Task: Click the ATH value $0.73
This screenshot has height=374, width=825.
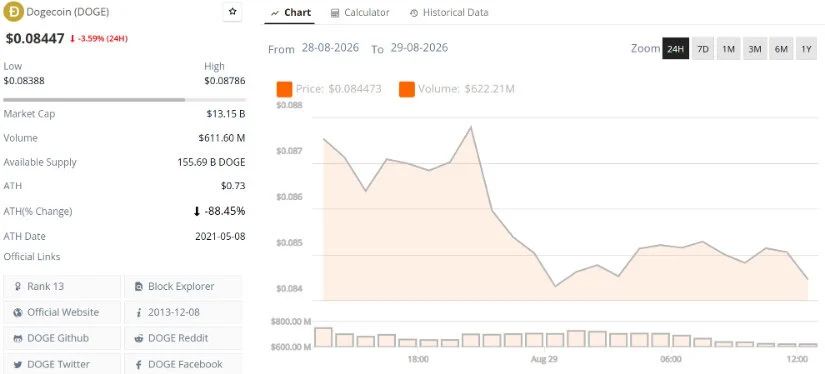Action: click(x=234, y=186)
